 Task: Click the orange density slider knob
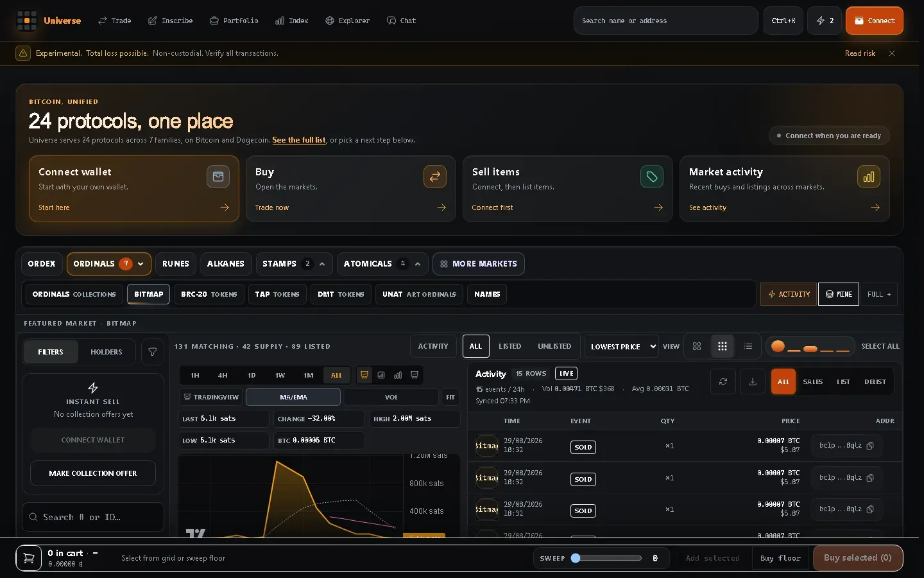pos(778,346)
